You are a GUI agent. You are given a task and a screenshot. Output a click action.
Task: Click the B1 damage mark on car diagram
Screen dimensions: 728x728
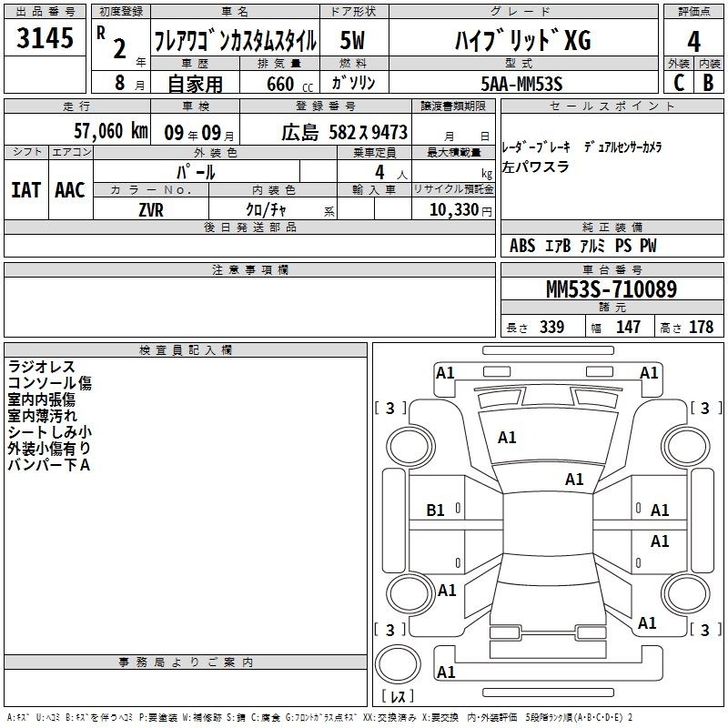point(436,511)
